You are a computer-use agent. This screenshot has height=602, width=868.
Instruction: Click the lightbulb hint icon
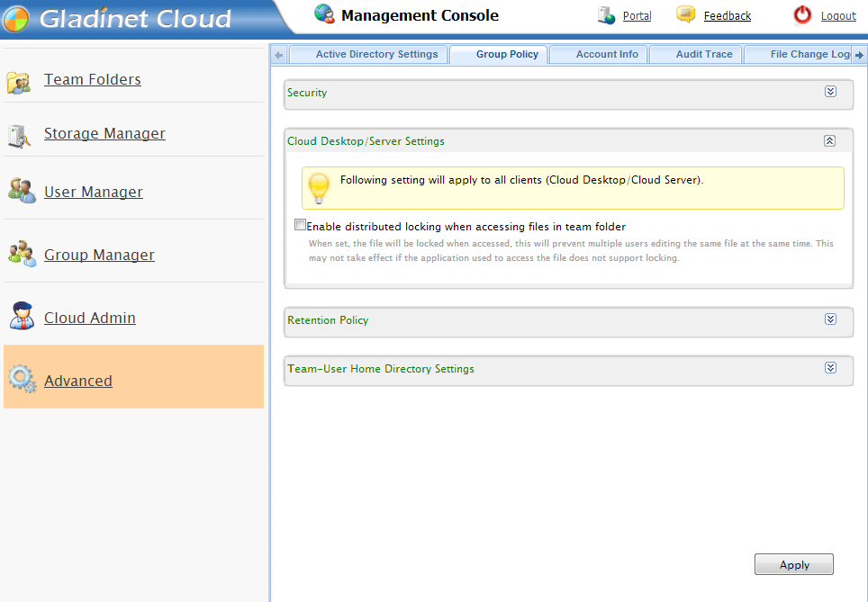tap(319, 188)
